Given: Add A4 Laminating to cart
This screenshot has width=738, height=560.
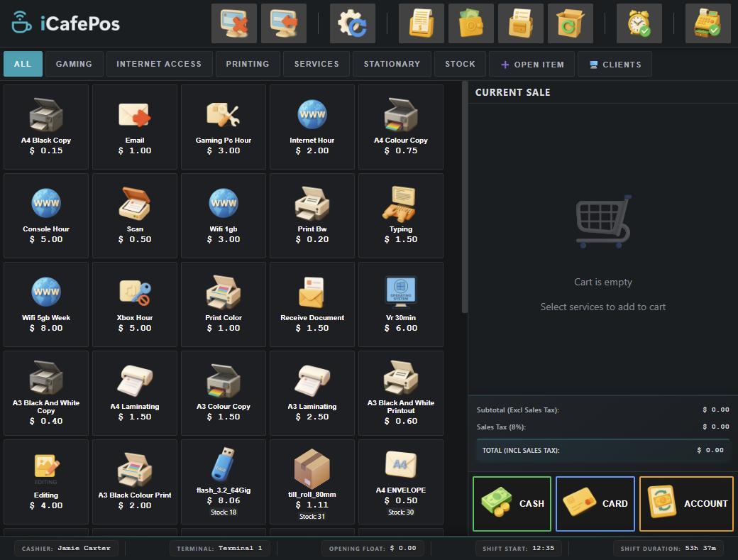Looking at the screenshot, I should [x=135, y=393].
